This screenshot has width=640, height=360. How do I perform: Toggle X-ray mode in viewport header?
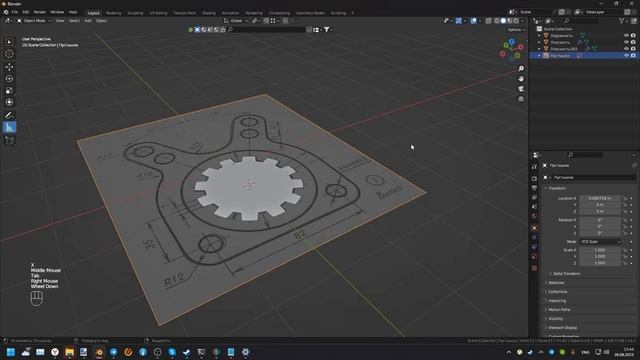click(489, 20)
